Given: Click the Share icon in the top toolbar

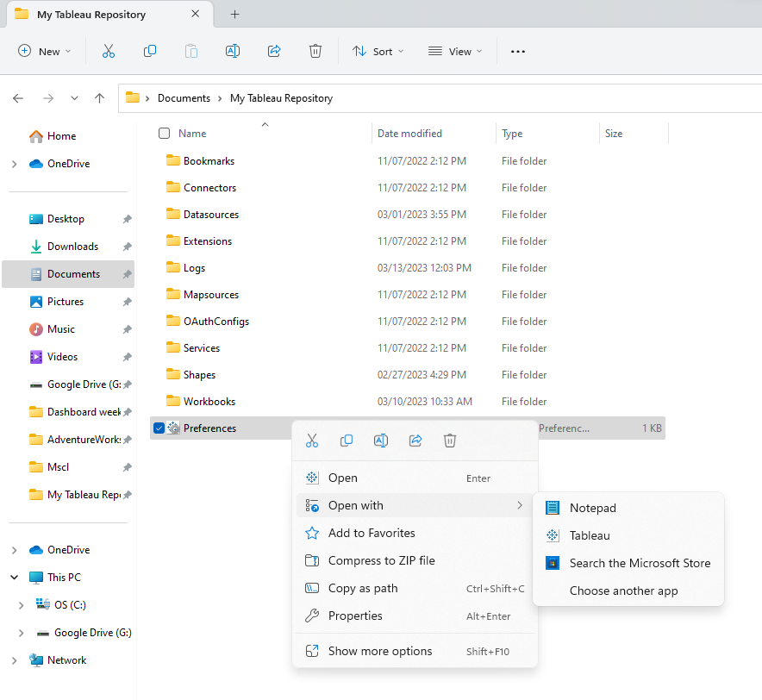Looking at the screenshot, I should point(274,52).
